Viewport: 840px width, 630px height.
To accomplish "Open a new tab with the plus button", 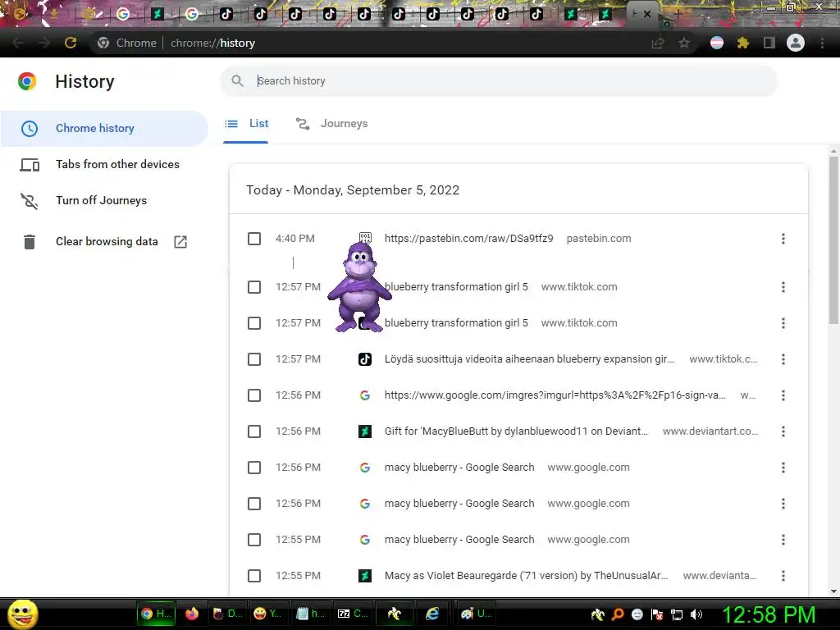I will pyautogui.click(x=677, y=15).
